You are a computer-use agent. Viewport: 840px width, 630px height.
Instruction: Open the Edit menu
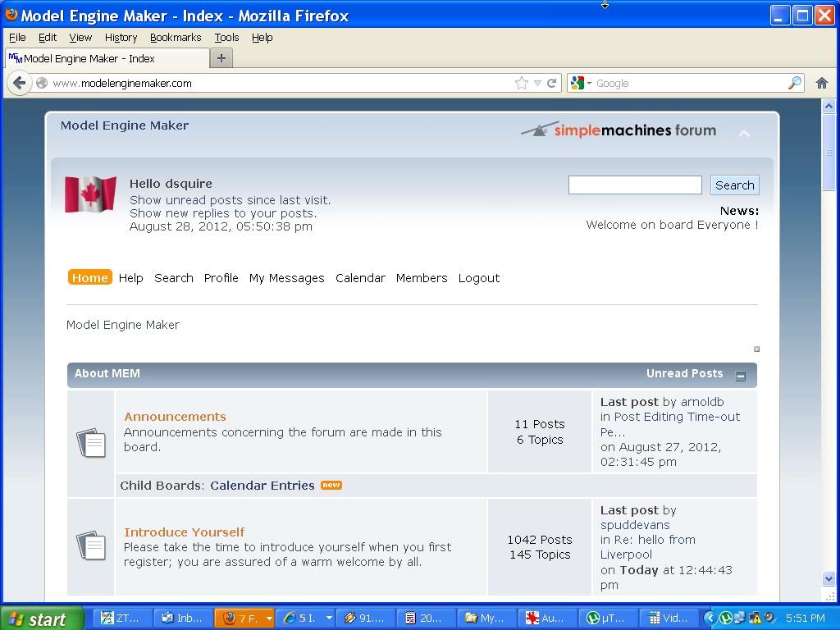(x=47, y=38)
